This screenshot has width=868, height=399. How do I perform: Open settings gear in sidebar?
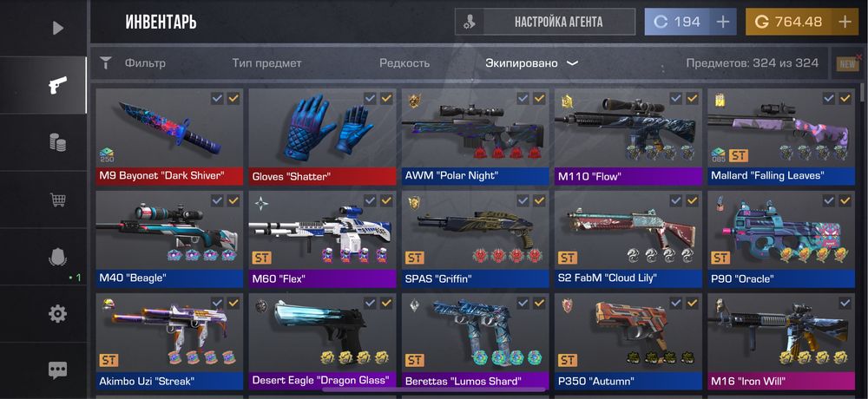click(57, 314)
